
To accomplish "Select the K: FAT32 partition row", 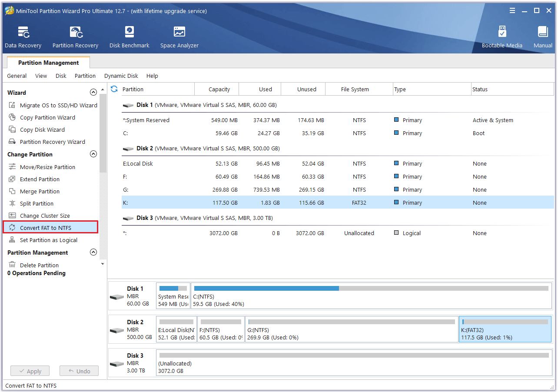I will [338, 203].
